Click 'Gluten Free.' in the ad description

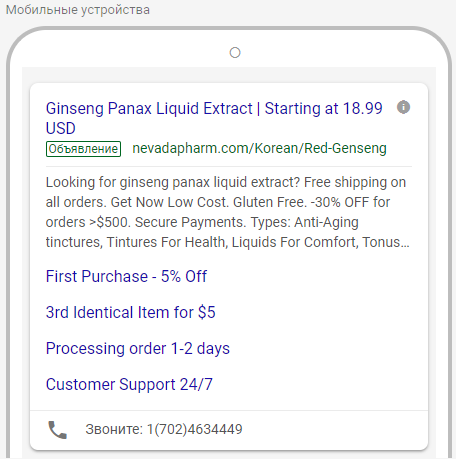tap(270, 202)
